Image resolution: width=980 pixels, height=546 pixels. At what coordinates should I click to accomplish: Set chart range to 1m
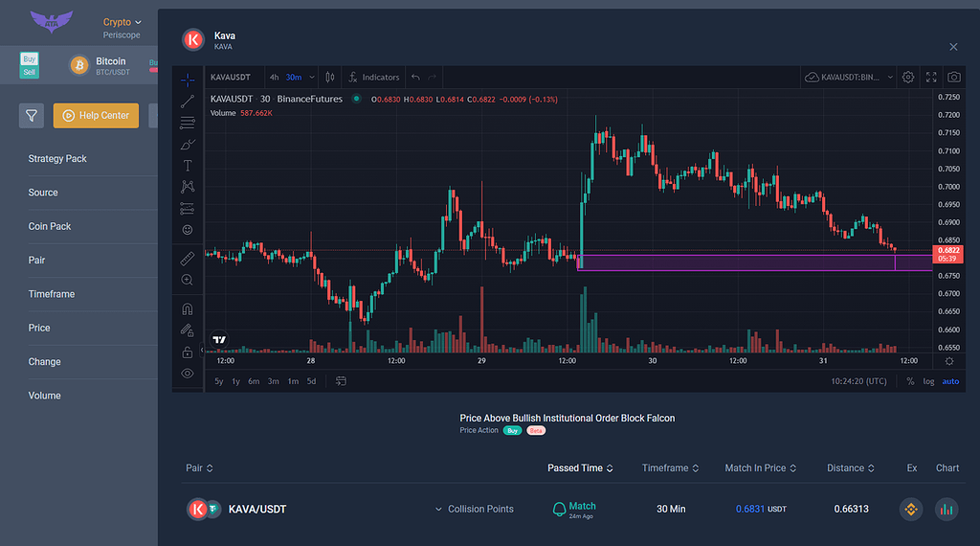[293, 381]
